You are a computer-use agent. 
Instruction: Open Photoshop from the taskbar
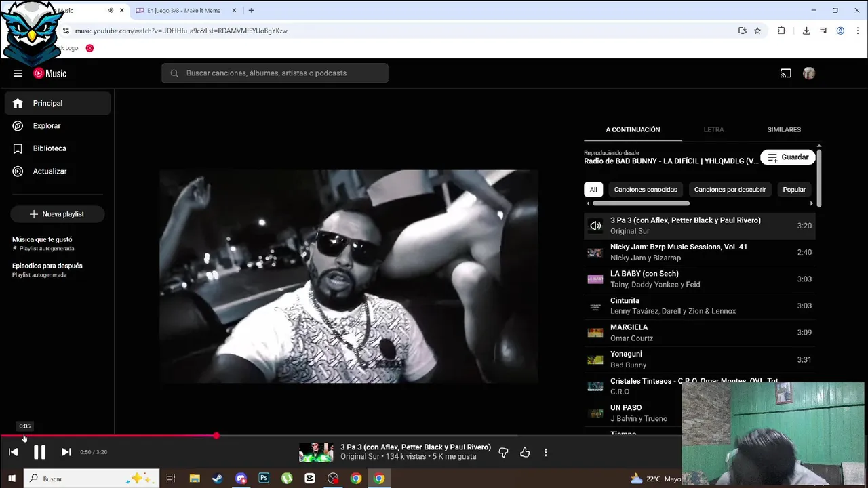click(264, 479)
